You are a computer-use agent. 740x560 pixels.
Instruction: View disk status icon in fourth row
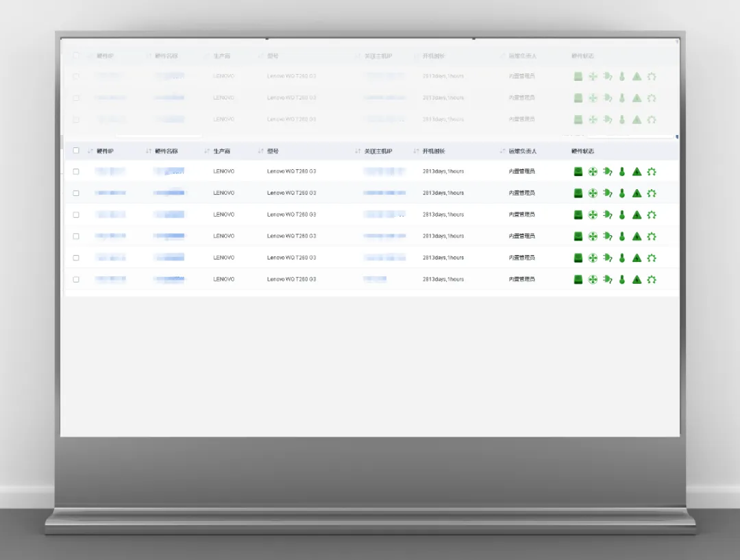tap(578, 236)
